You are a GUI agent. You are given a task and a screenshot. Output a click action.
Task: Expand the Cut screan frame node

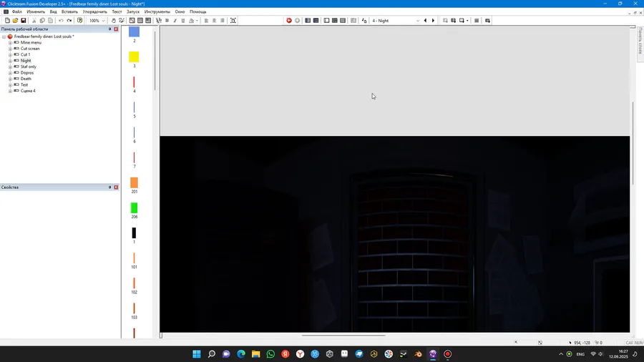pyautogui.click(x=10, y=49)
